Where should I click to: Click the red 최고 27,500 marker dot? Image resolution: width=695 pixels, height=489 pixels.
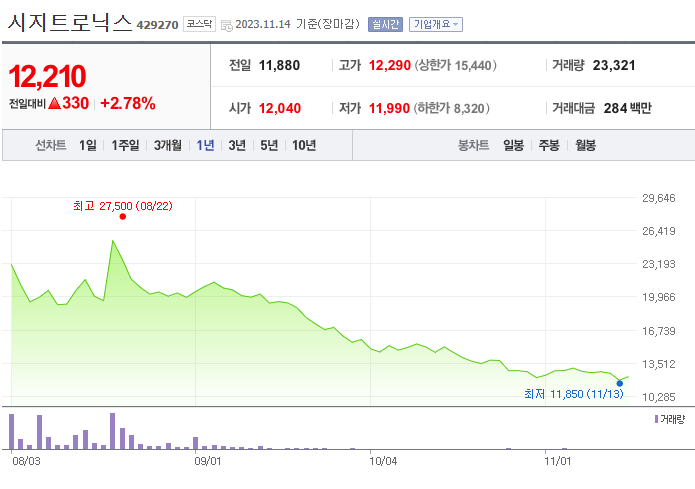click(123, 216)
